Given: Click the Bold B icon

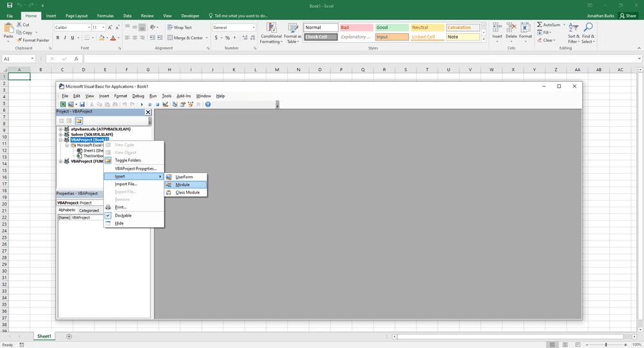Looking at the screenshot, I should pos(58,38).
